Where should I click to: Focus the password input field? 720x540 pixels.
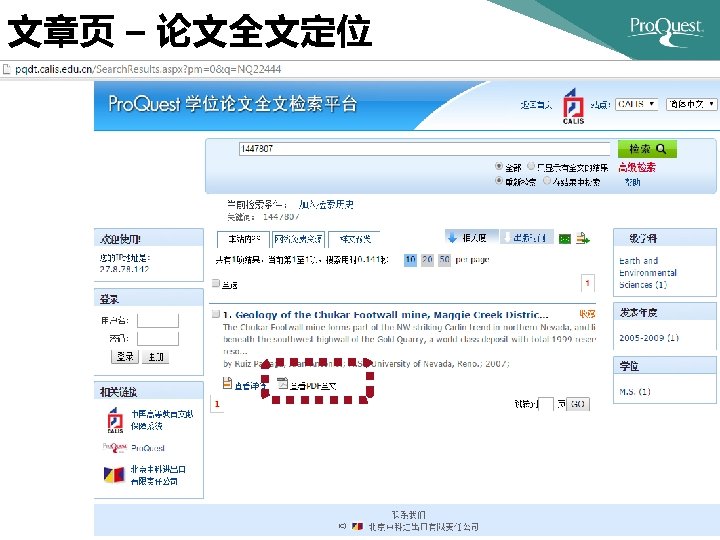(158, 339)
